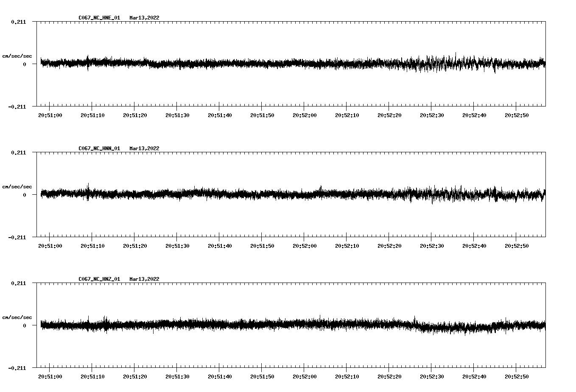
Task: Click the 20:52:20 time label under HNZ plot
Action: [x=389, y=377]
